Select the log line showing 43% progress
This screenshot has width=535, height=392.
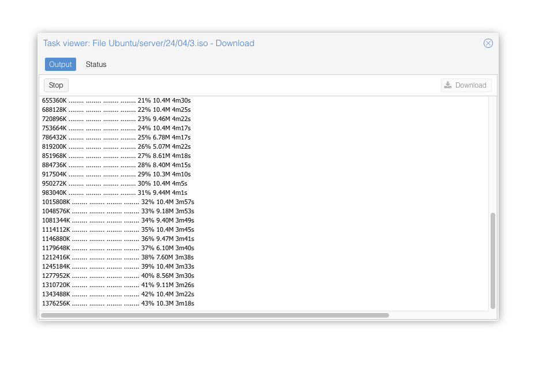point(119,303)
